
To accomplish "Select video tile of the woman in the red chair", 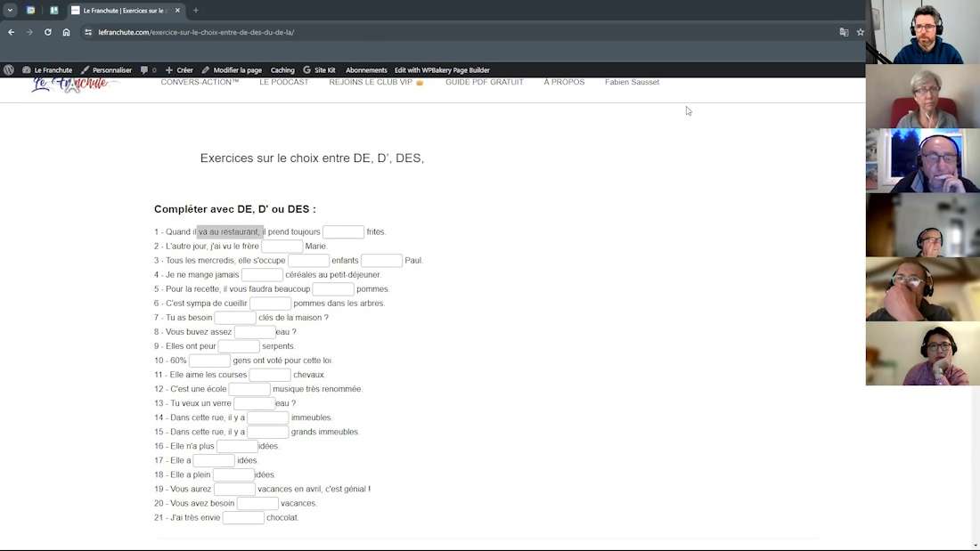I will (x=922, y=96).
